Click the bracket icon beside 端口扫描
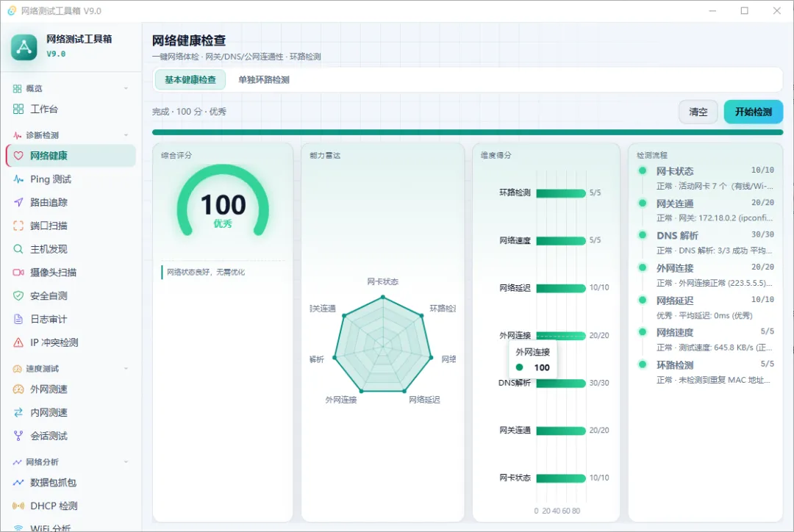Viewport: 794px width, 532px height. coord(18,226)
